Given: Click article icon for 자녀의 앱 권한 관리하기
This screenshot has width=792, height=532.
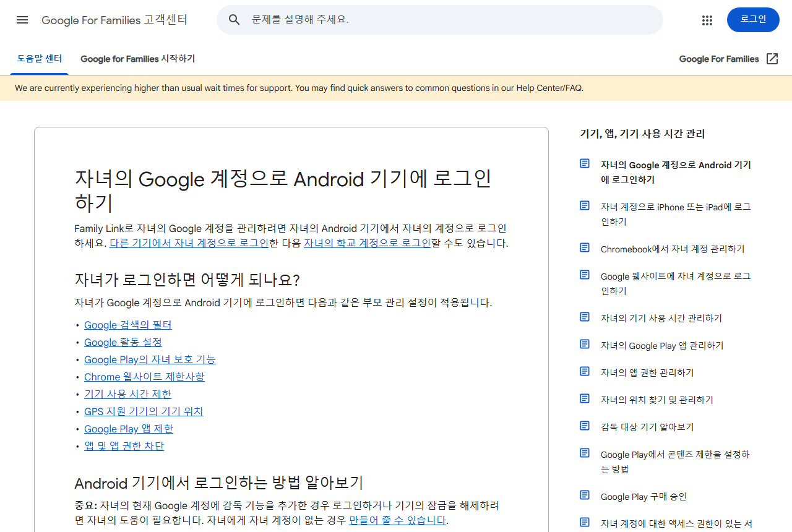Looking at the screenshot, I should pos(585,372).
